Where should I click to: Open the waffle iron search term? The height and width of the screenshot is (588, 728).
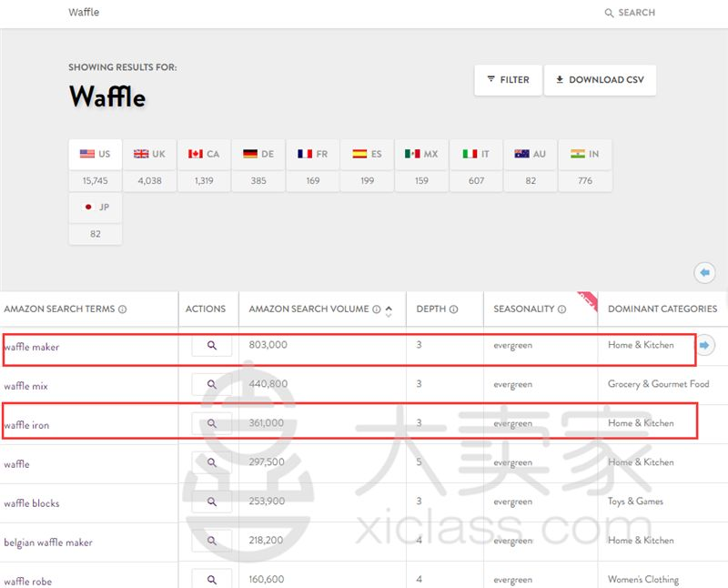point(26,425)
